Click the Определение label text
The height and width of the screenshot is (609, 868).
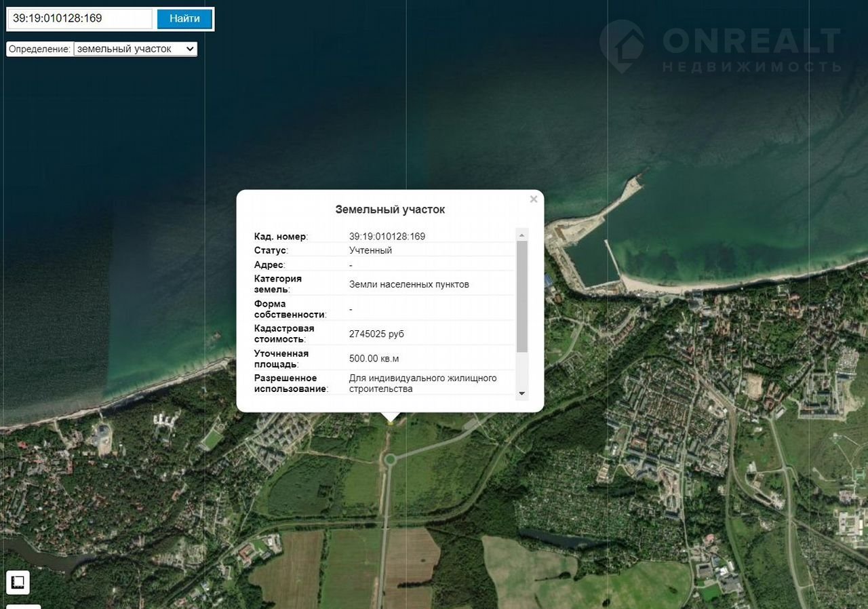(x=39, y=50)
